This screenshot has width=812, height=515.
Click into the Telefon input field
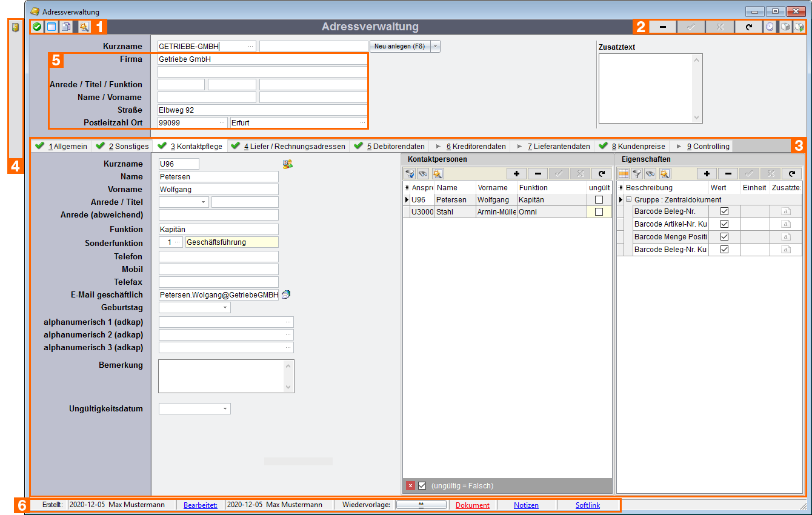[x=219, y=257]
